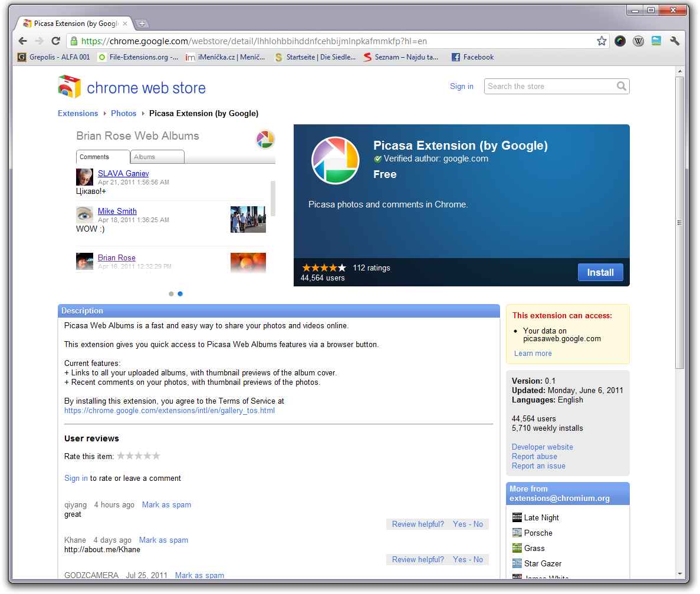
Task: Select the second carousel dot
Action: coord(180,293)
